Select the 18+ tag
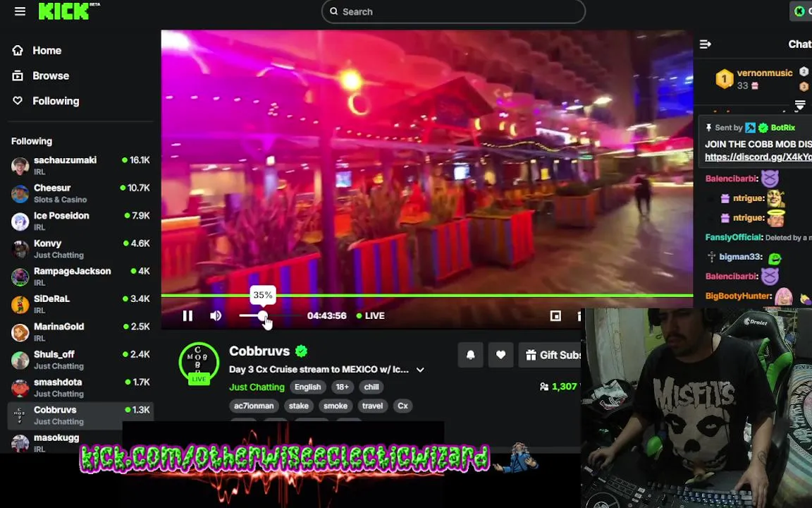Image resolution: width=812 pixels, height=508 pixels. 343,387
